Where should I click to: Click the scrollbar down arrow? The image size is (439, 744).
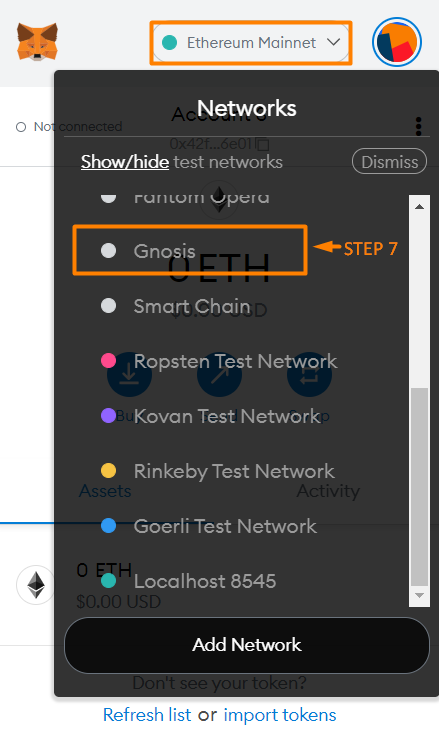pos(419,595)
